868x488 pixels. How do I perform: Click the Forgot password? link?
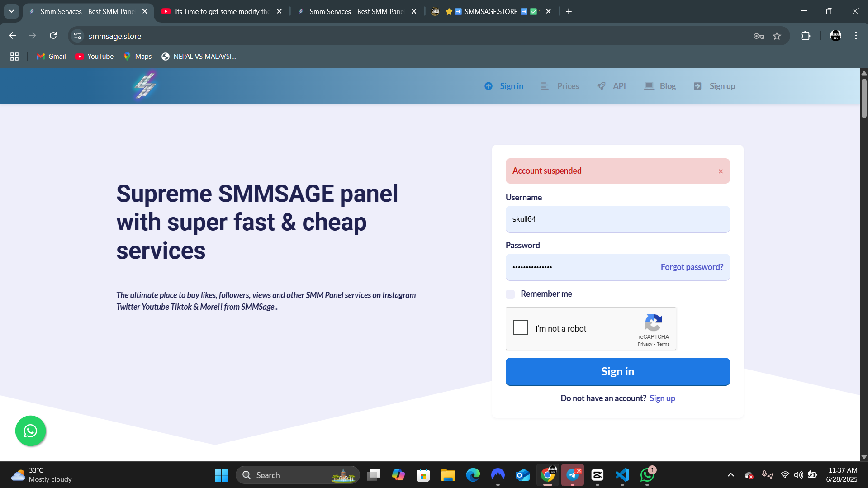point(692,267)
